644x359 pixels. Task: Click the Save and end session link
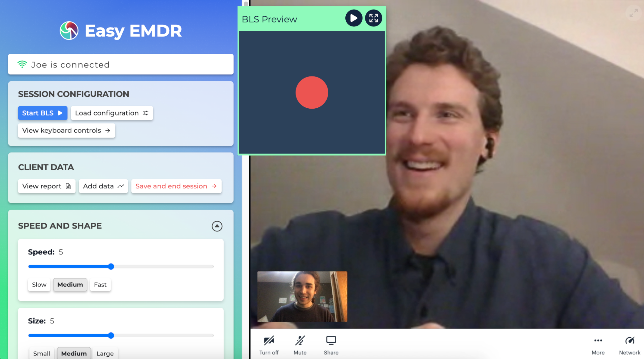tap(176, 186)
